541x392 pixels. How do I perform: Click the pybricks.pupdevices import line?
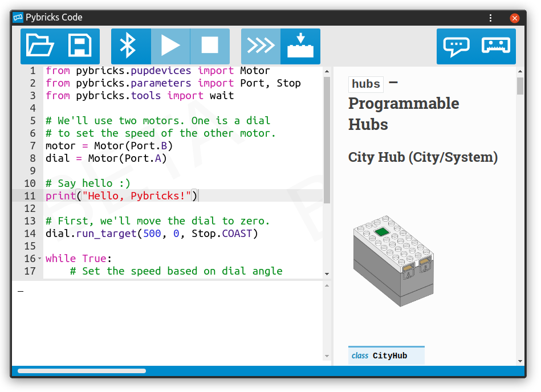click(x=158, y=71)
